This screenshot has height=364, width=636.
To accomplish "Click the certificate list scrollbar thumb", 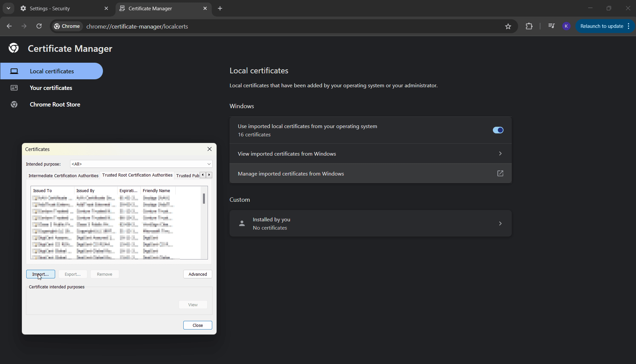I will tap(204, 198).
